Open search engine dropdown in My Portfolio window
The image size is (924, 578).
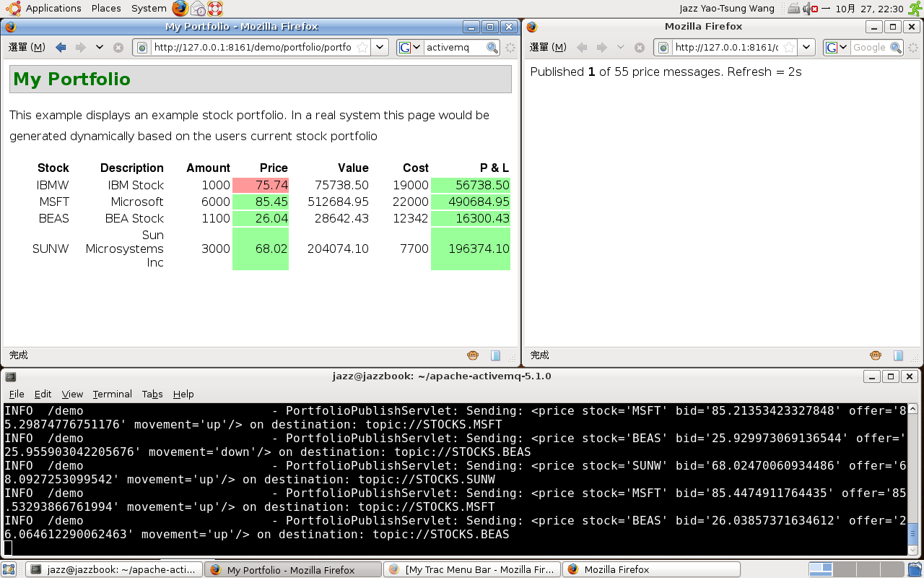tap(410, 48)
